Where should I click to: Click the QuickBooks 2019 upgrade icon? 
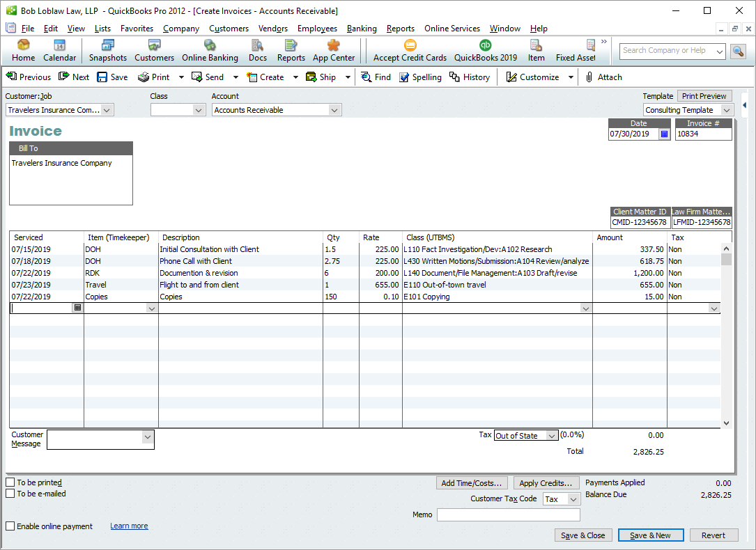click(x=486, y=51)
